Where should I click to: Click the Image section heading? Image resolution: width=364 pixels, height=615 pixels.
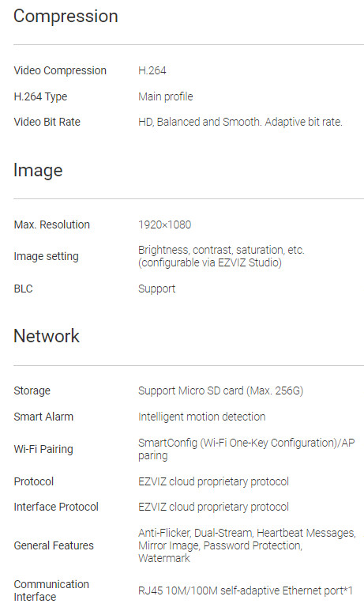38,171
